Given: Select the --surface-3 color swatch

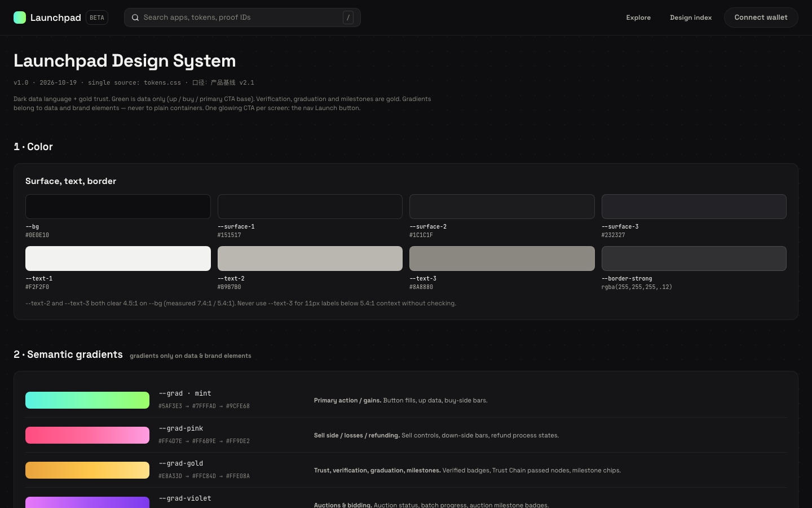Looking at the screenshot, I should pyautogui.click(x=694, y=207).
